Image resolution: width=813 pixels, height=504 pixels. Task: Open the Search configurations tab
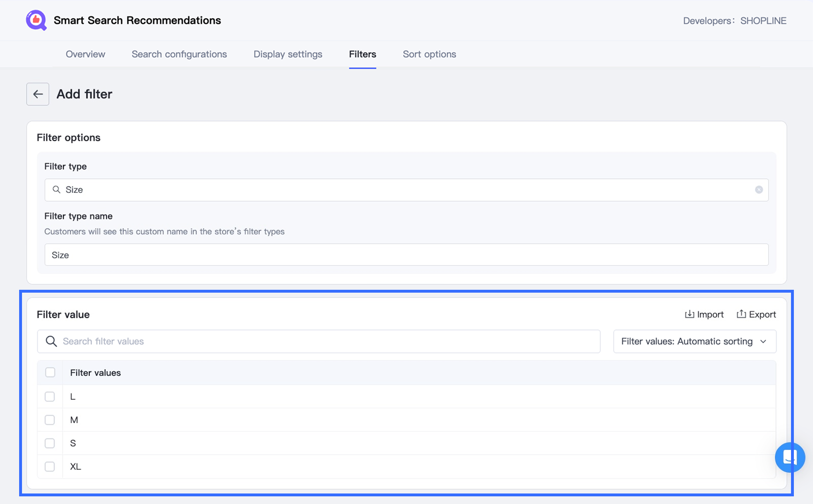[179, 54]
